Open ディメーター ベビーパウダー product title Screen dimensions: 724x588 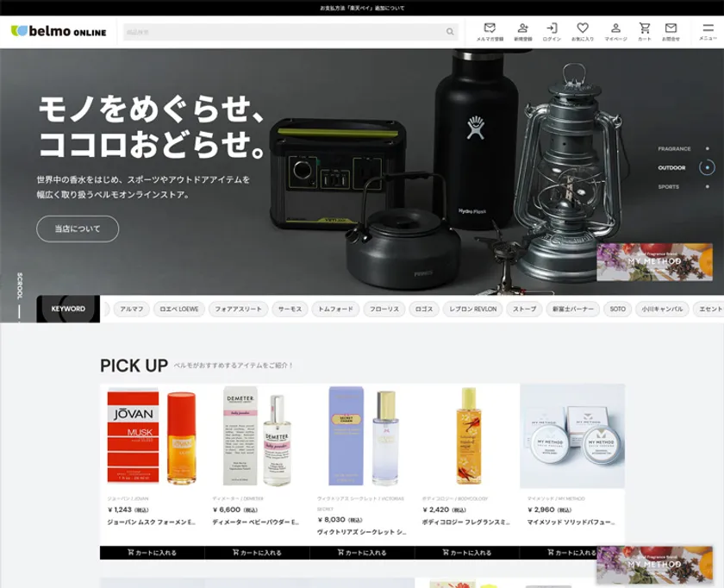256,522
